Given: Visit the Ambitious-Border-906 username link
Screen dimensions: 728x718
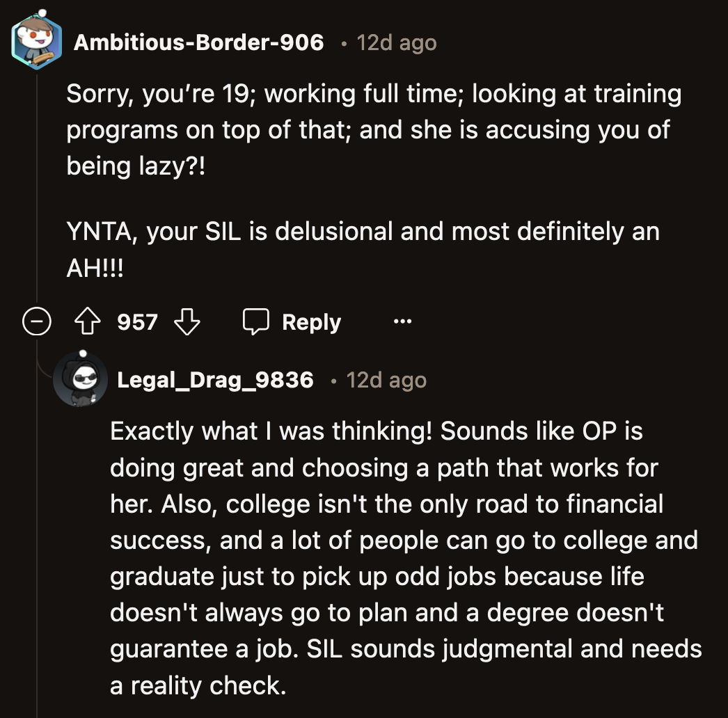Looking at the screenshot, I should [198, 43].
